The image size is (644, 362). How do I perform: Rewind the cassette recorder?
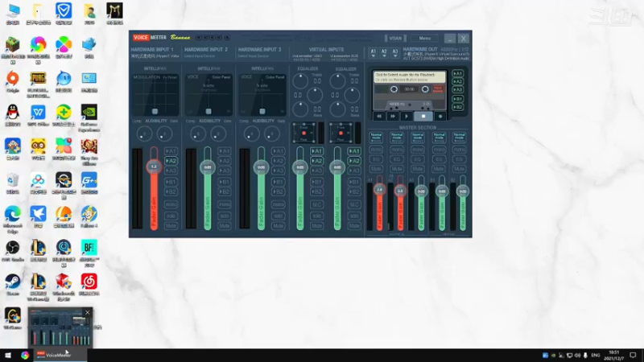click(x=379, y=116)
